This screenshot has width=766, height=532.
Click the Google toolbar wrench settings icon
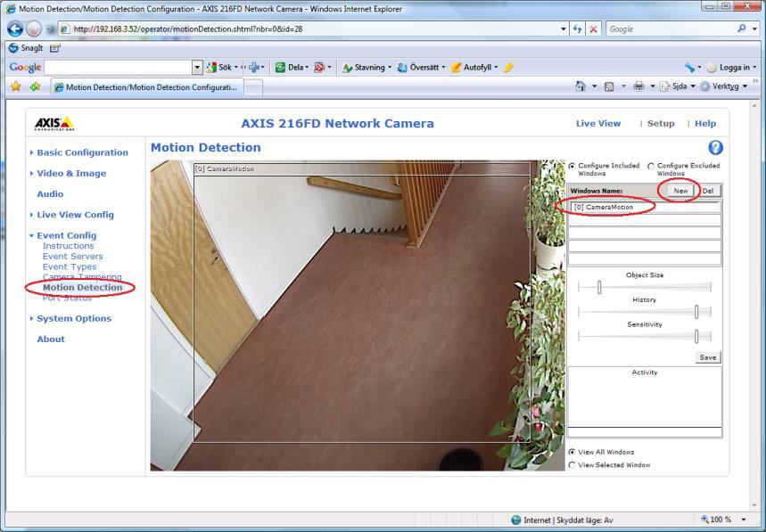click(689, 68)
